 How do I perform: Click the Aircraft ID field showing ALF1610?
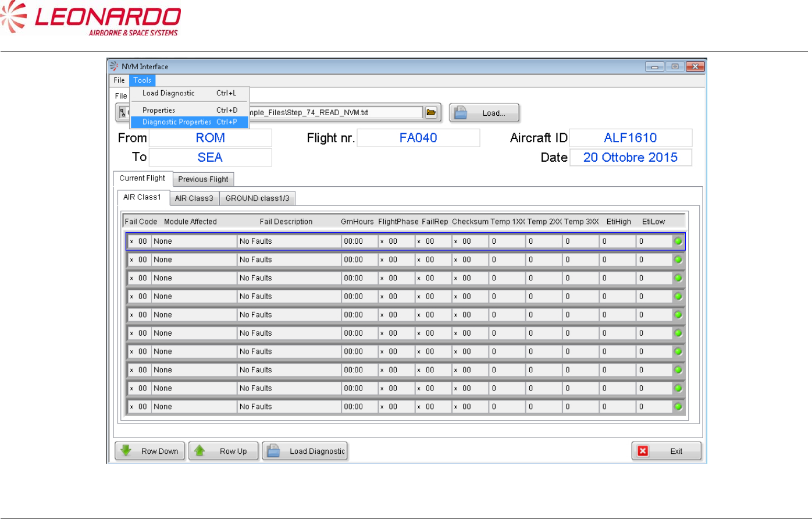(631, 138)
